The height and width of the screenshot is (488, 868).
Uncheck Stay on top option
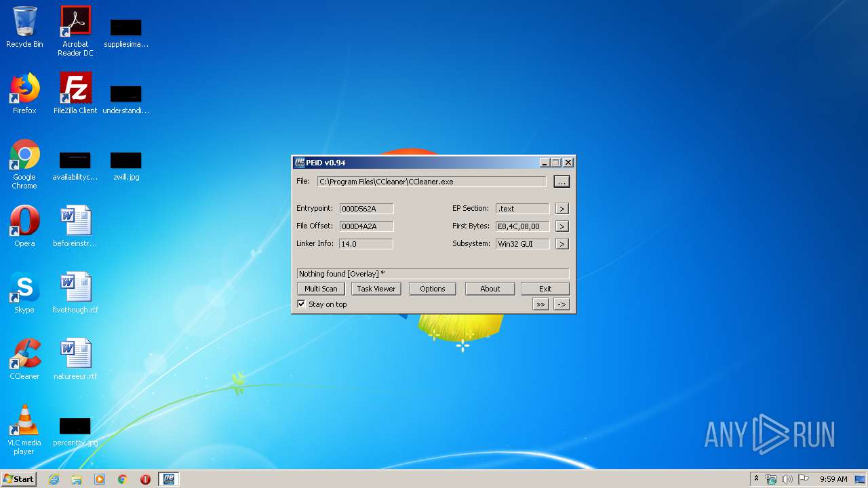(302, 304)
